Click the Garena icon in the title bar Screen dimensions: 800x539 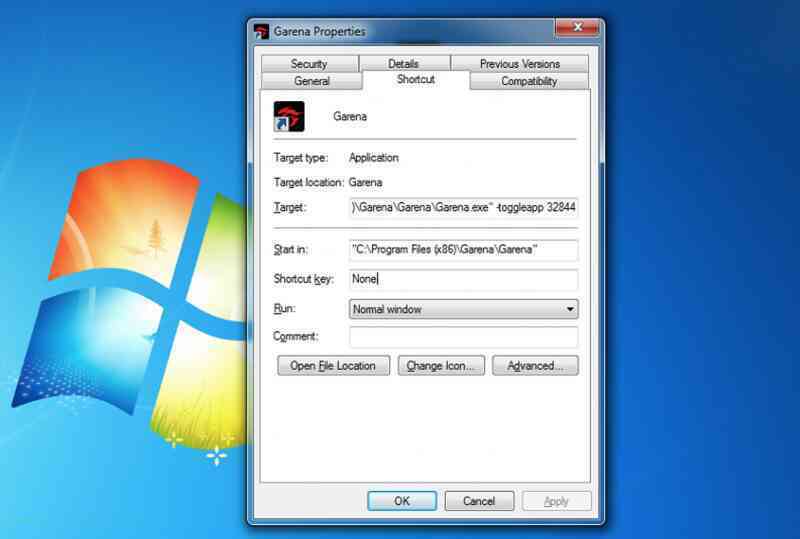tap(261, 32)
